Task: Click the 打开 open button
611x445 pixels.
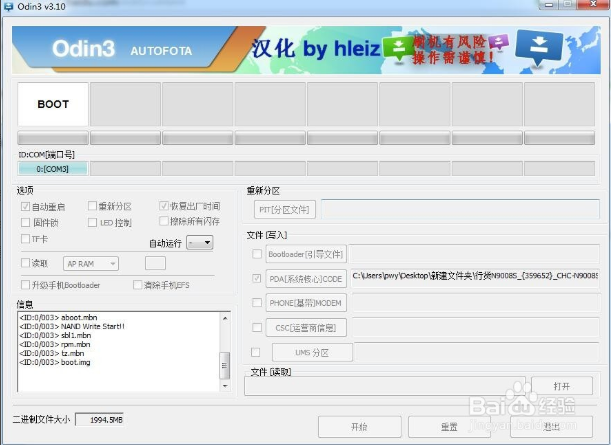Action: coord(562,385)
